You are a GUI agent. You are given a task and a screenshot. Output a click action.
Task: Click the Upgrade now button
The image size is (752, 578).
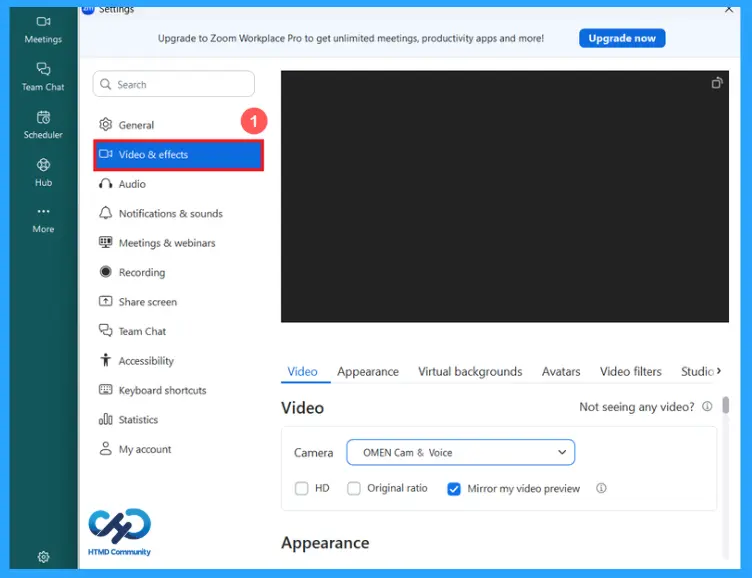point(622,38)
